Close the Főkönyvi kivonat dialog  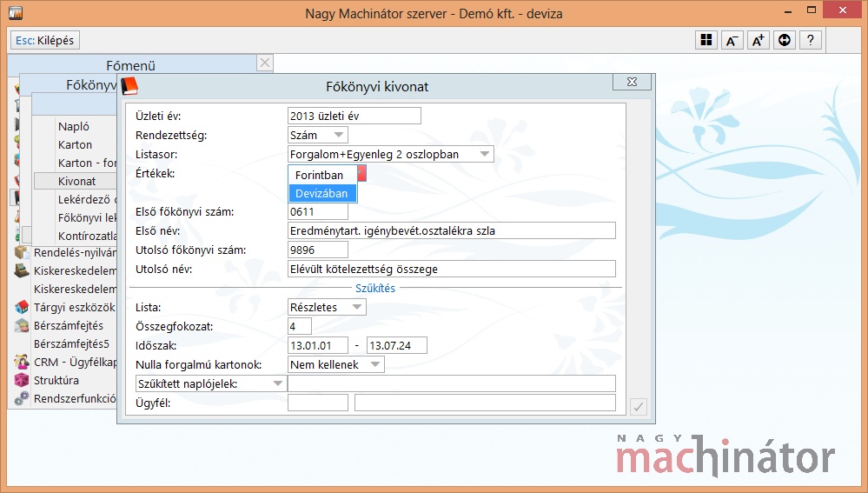pyautogui.click(x=632, y=82)
